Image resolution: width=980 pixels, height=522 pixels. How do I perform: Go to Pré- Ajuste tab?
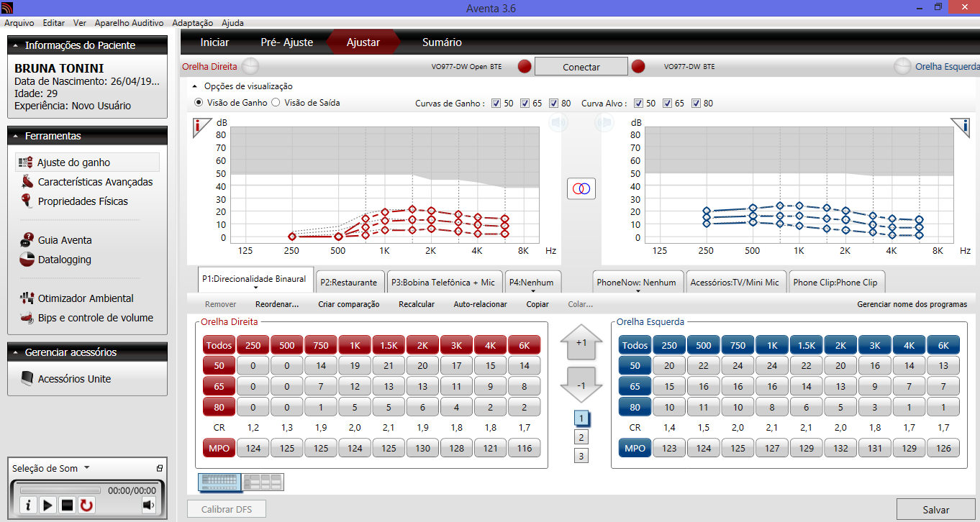(286, 42)
